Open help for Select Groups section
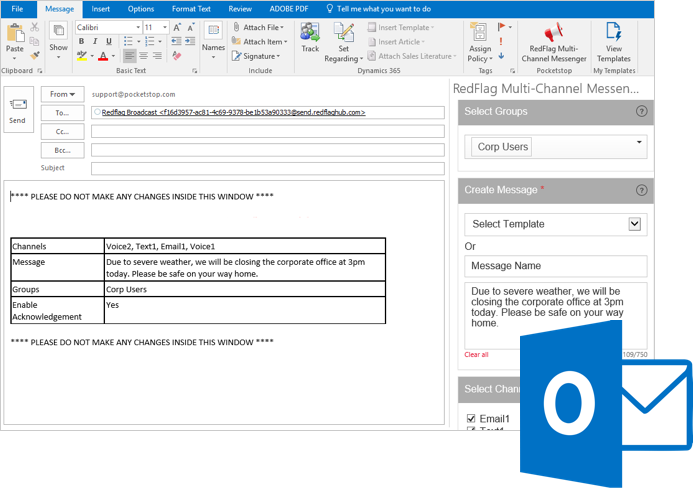The width and height of the screenshot is (693, 488). 642,111
